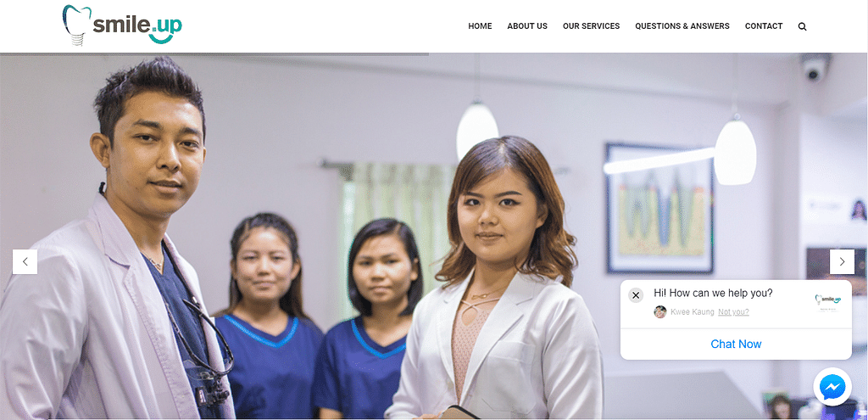Click the "Not you?" link

(733, 312)
